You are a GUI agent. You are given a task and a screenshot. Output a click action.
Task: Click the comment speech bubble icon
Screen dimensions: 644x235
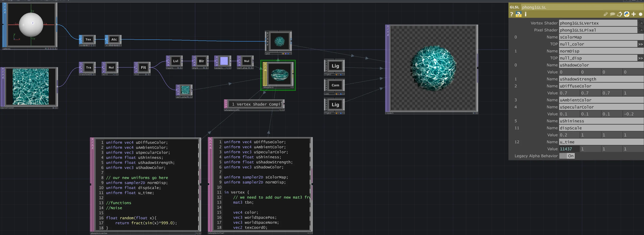[612, 14]
